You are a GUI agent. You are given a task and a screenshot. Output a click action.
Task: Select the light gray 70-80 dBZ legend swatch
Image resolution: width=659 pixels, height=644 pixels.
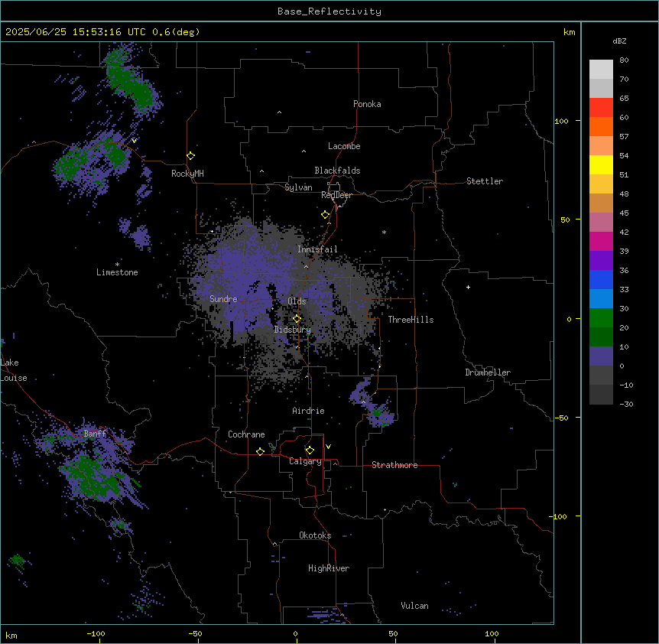click(x=601, y=70)
